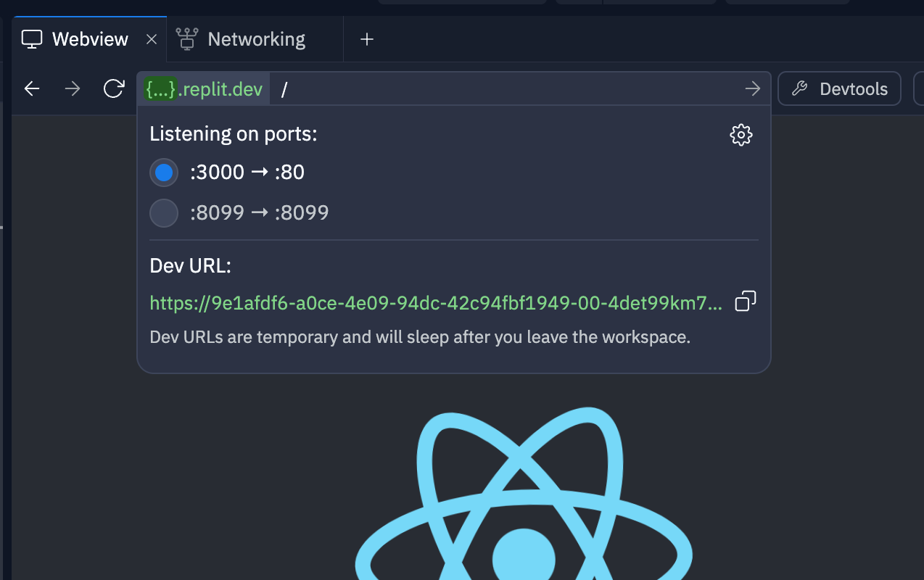Copy the Dev URL
The height and width of the screenshot is (580, 924).
coord(746,301)
